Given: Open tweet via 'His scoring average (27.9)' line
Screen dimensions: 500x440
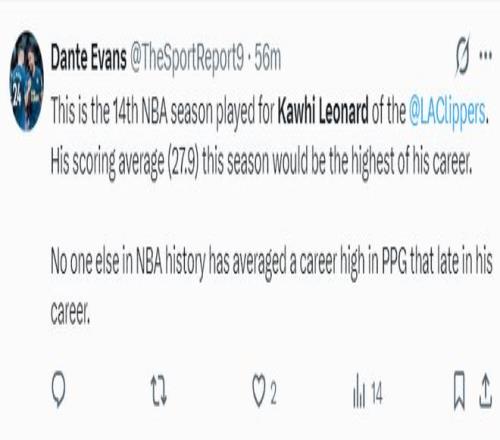Looking at the screenshot, I should [x=261, y=162].
